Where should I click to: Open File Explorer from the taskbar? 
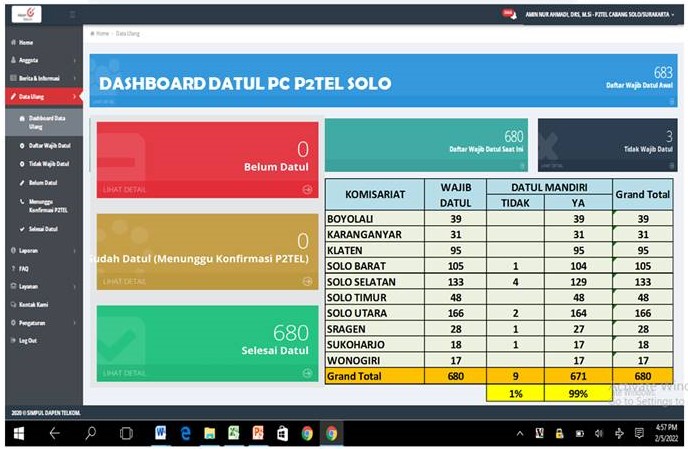[x=210, y=434]
